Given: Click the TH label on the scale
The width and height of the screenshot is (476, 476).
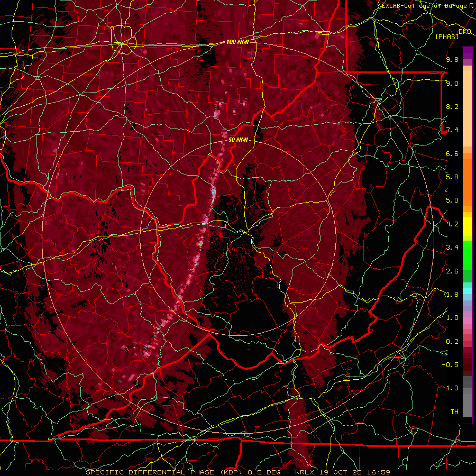Looking at the screenshot, I should [454, 412].
